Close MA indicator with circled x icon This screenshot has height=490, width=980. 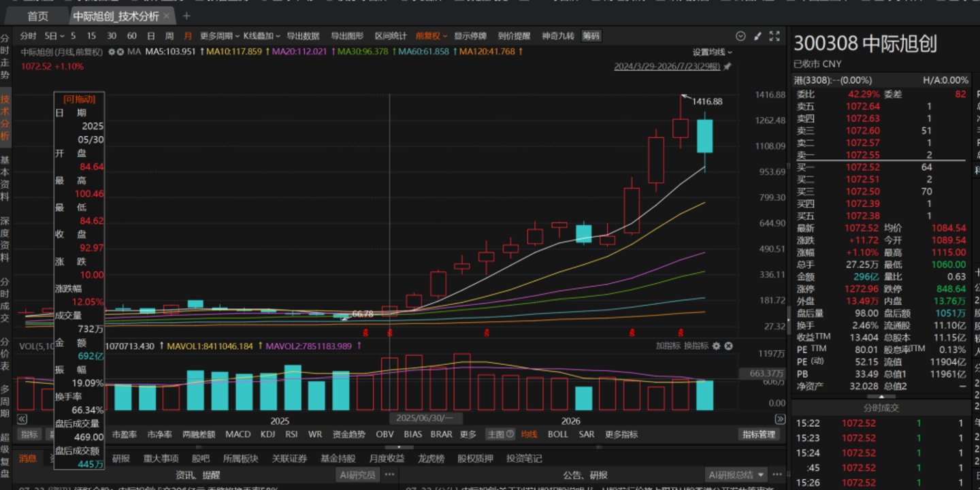[120, 52]
